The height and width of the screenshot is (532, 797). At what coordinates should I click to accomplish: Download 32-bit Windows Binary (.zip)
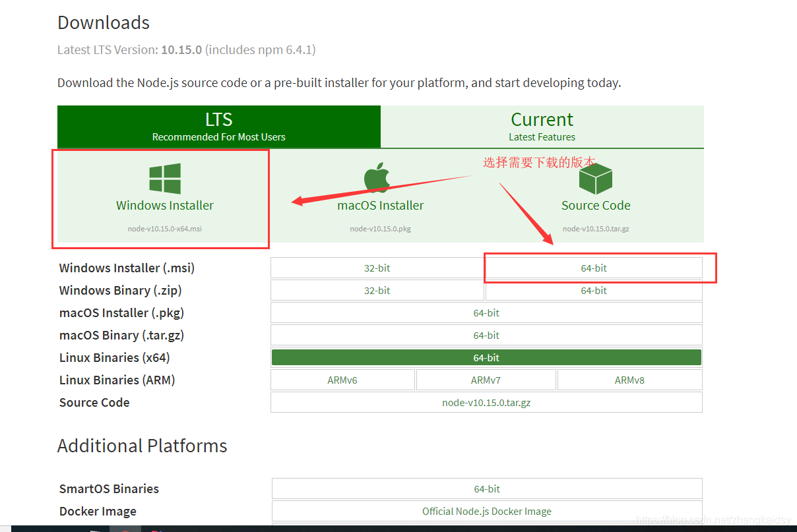[x=377, y=291]
